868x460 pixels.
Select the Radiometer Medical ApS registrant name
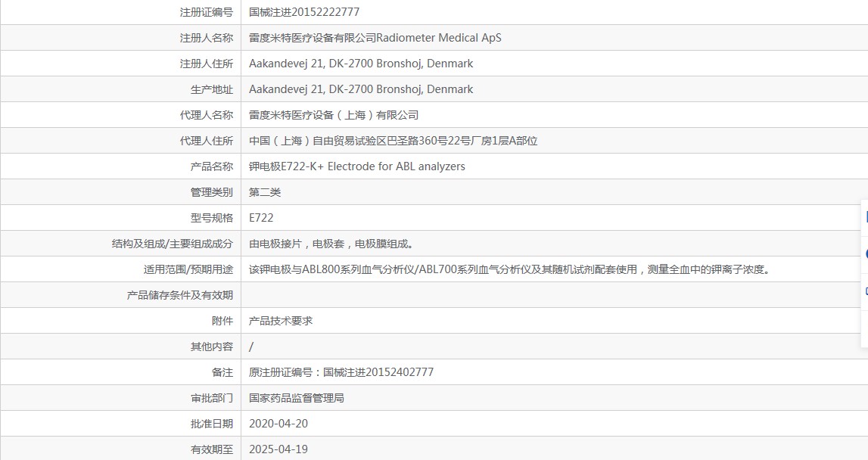coord(375,38)
